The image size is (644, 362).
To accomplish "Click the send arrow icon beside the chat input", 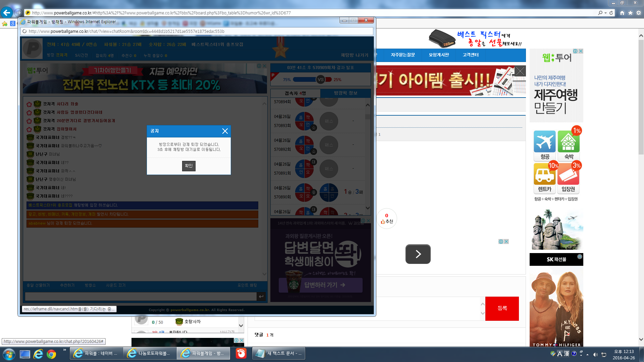I will [x=261, y=296].
